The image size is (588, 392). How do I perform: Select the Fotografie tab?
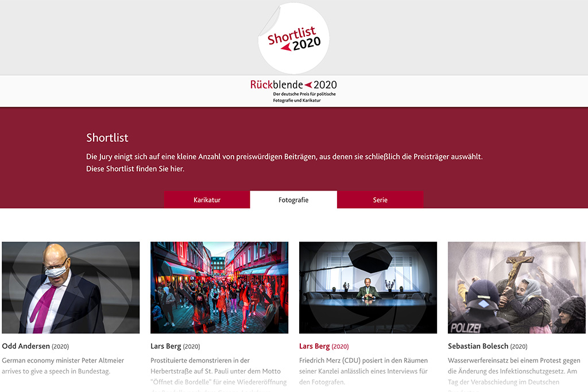293,200
